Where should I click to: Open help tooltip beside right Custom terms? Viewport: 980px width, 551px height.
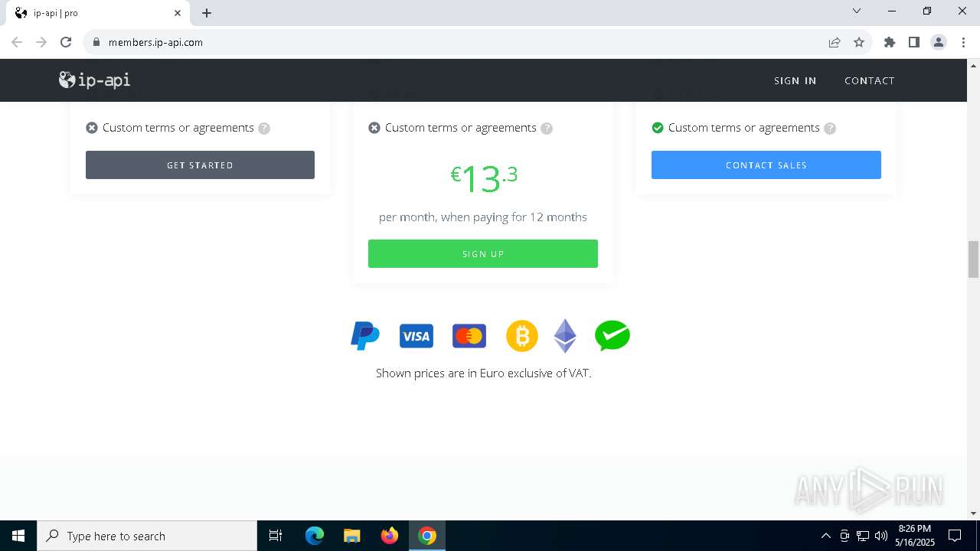tap(830, 129)
